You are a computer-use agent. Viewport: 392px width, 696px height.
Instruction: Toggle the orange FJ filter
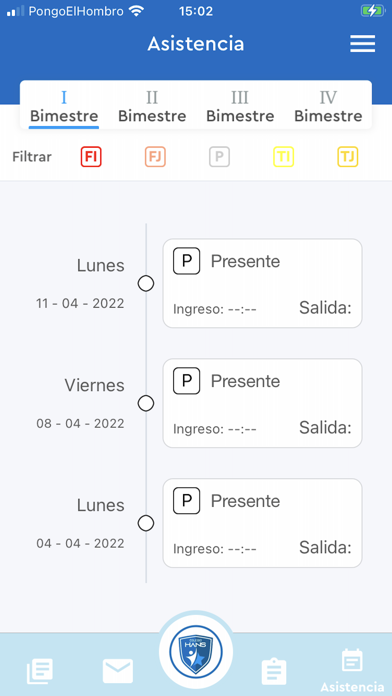click(155, 157)
